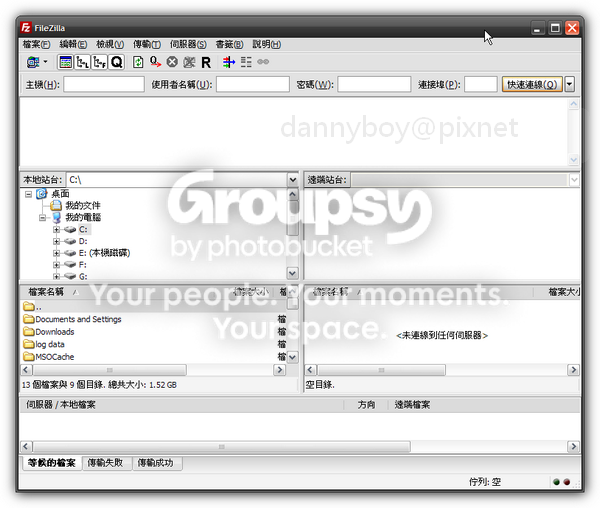Cancel current operation icon
This screenshot has width=600, height=508.
(x=172, y=62)
